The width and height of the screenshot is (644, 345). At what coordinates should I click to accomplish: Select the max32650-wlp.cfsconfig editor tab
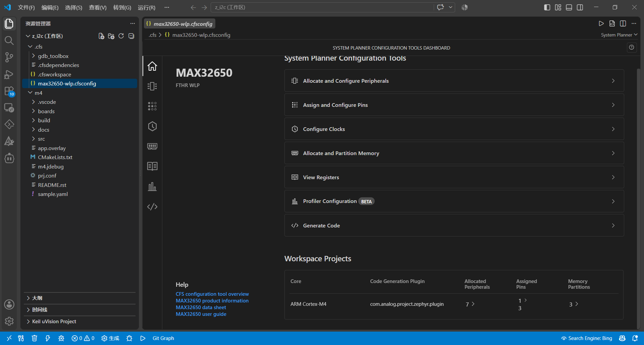pos(179,24)
